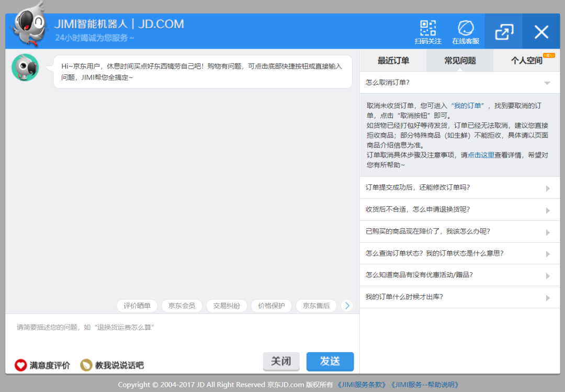This screenshot has width=565, height=392.
Task: Click the 24小时竭诚为您服务 subtitle
Action: pyautogui.click(x=95, y=38)
